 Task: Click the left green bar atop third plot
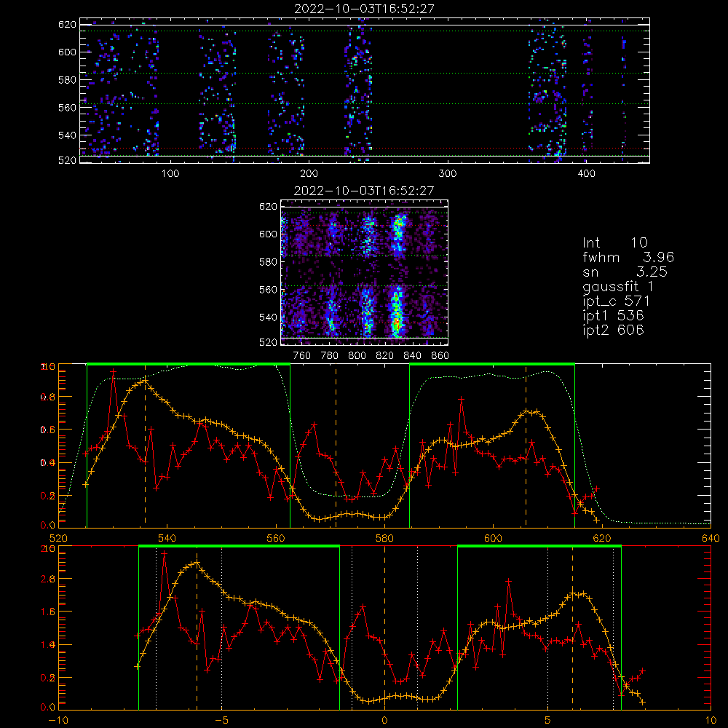point(189,365)
